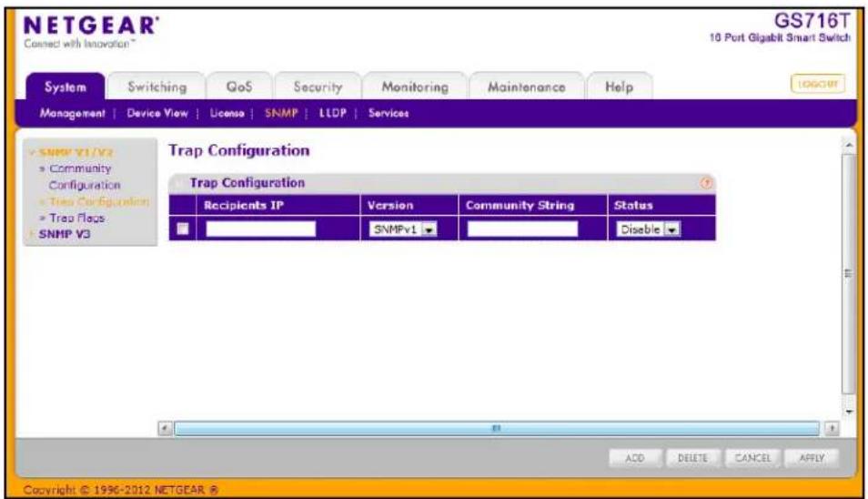Open the SNMPv1 version dropdown

tap(403, 229)
